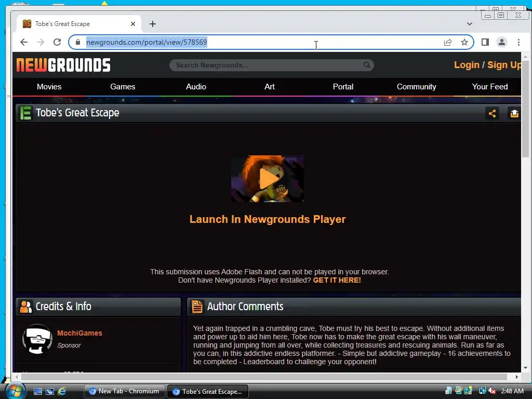Click Launch In Newgrounds Player
Screen dimensions: 532x399
268,219
